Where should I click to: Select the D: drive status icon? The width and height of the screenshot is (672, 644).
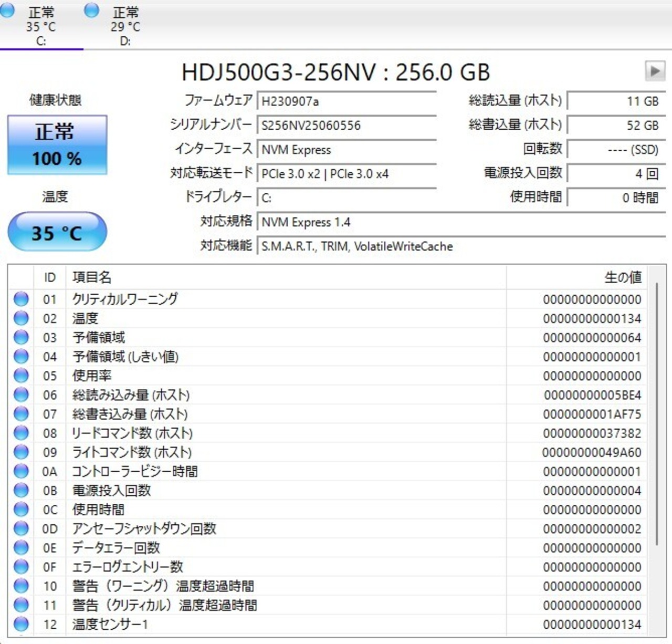(91, 11)
